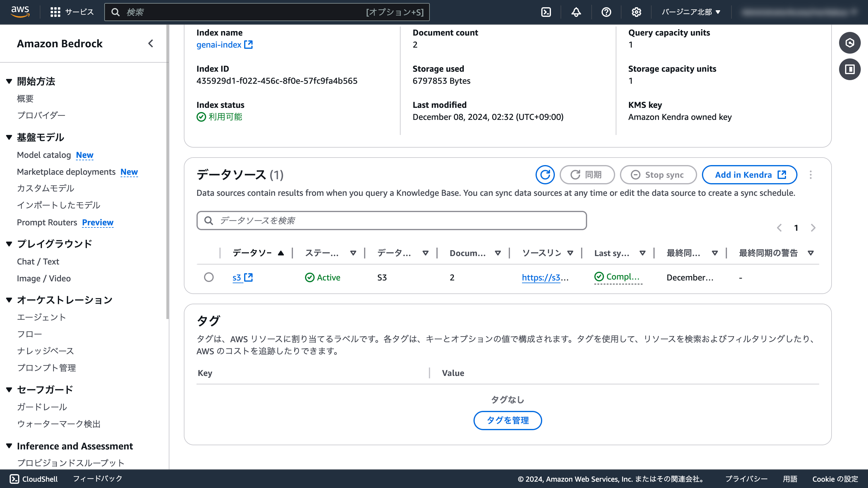Open the notifications bell

tap(576, 12)
